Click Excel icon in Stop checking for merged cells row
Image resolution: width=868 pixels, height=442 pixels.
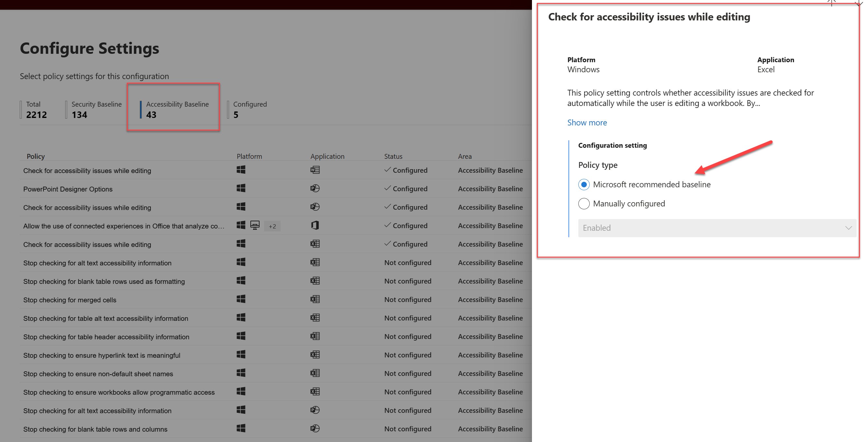coord(315,299)
